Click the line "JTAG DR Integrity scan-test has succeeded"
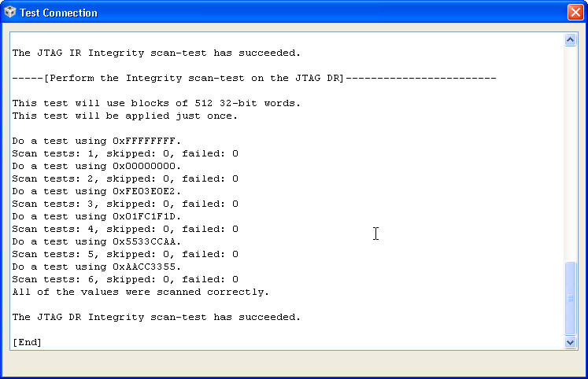 pos(156,317)
